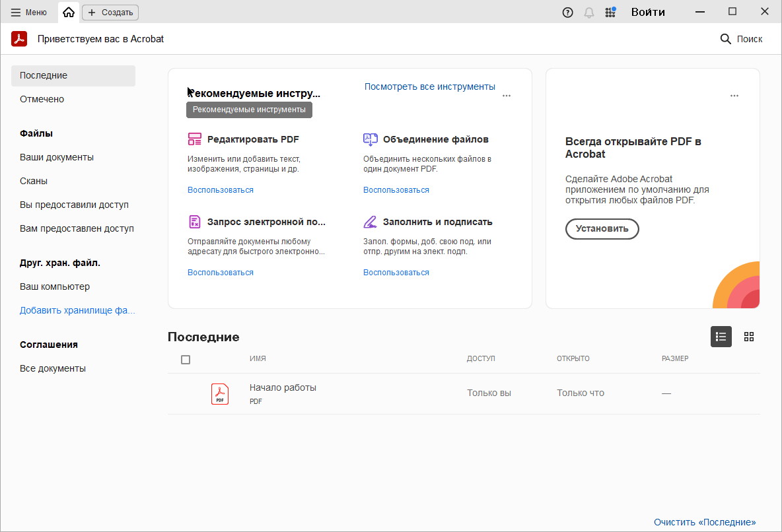
Task: Click the red Acrobat logo icon
Action: [x=19, y=39]
